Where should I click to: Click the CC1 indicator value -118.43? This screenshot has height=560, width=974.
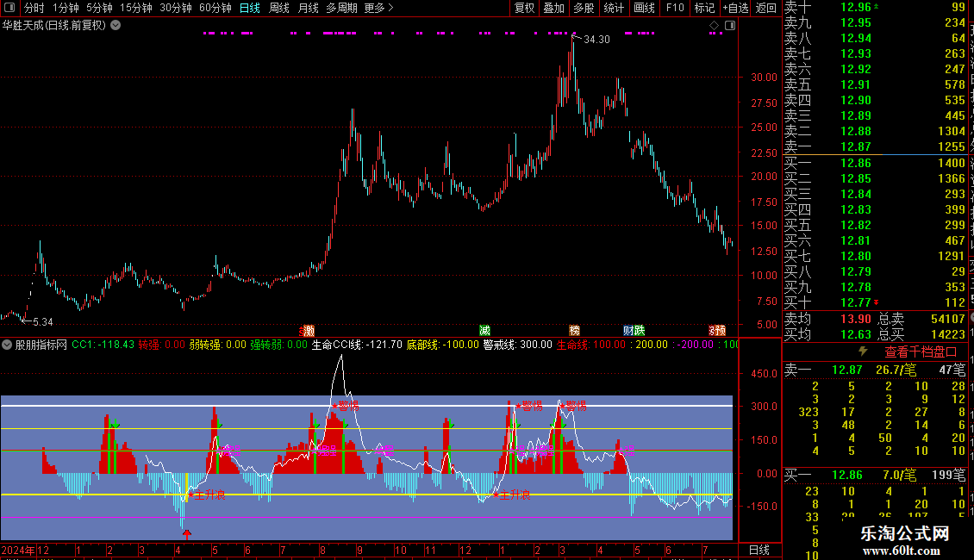pos(103,345)
